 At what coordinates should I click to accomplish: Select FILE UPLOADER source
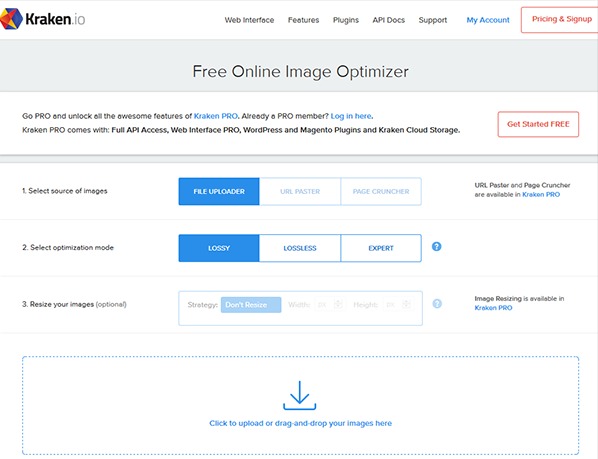click(x=219, y=191)
